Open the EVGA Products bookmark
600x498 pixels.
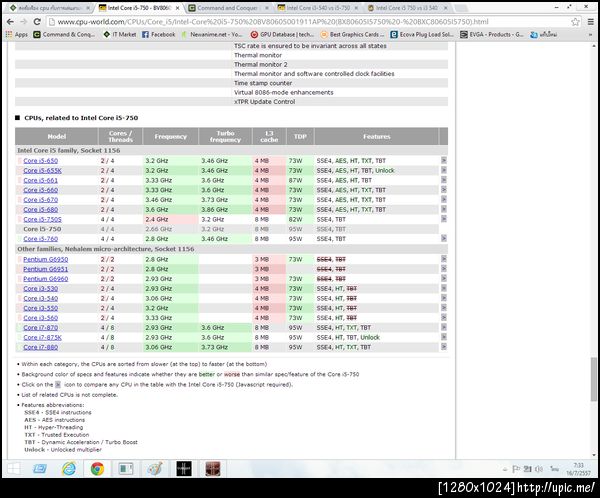point(492,34)
